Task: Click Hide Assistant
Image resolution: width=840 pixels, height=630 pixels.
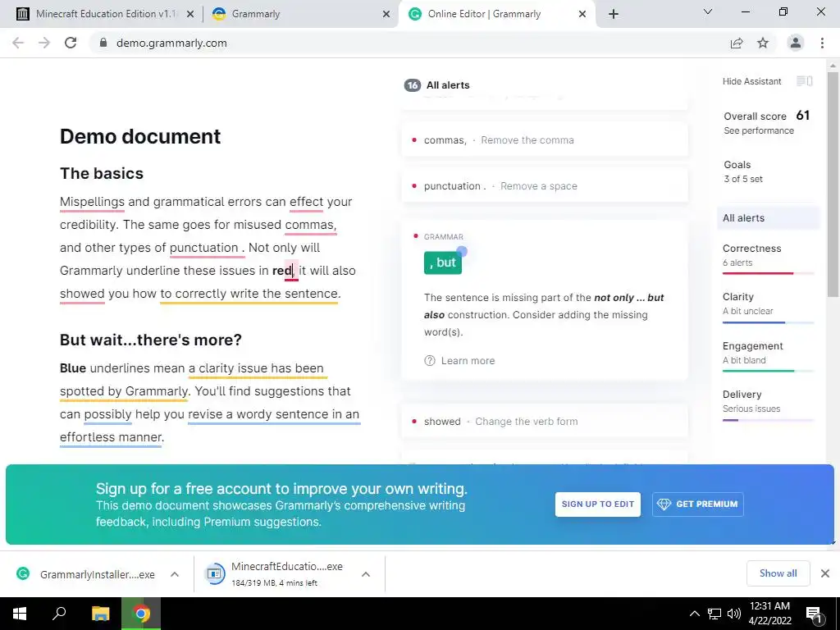Action: pos(751,81)
